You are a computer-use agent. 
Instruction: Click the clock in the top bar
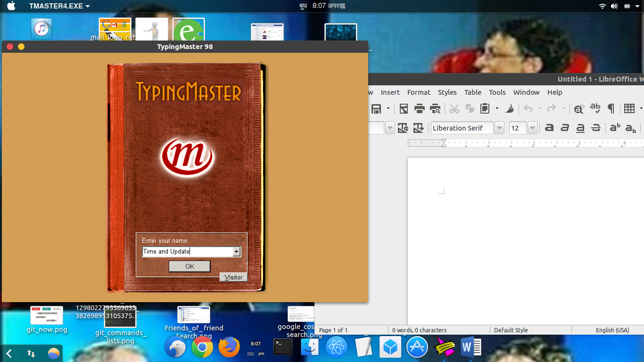[x=322, y=6]
